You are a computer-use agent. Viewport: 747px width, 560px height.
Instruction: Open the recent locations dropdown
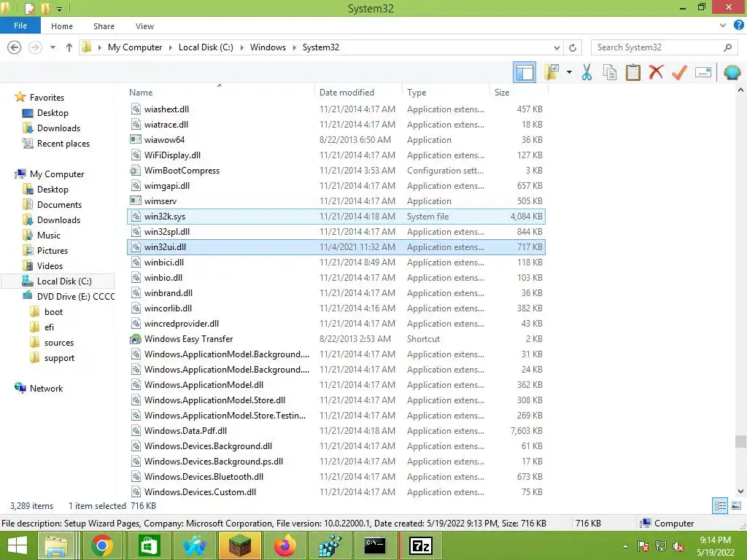(53, 47)
